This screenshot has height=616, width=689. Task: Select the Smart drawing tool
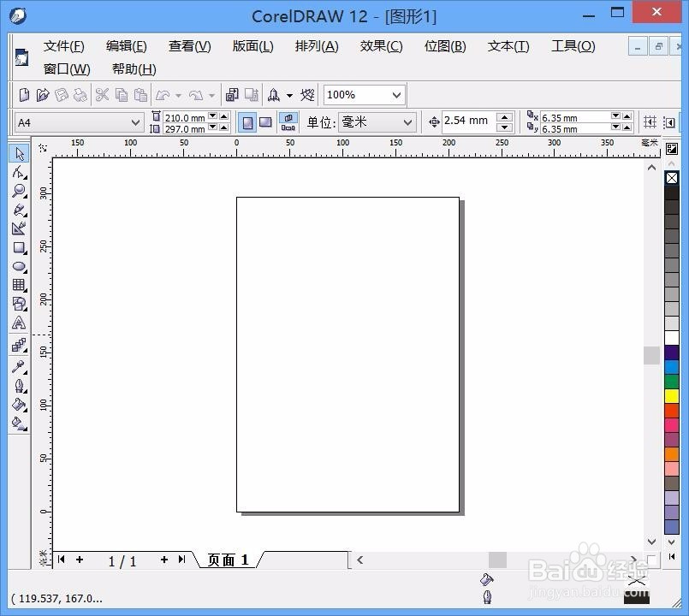tap(20, 228)
